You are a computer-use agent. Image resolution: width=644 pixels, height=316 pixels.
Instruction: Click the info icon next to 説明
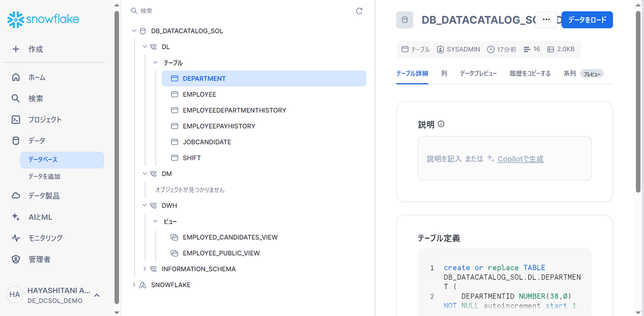pyautogui.click(x=441, y=124)
